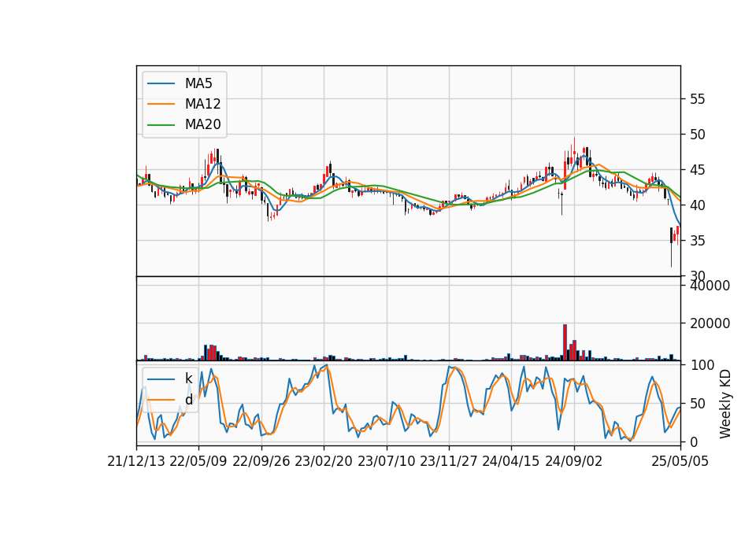Click the Weekly KD axis title
Viewport: 756px width, 543px height.
(724, 404)
